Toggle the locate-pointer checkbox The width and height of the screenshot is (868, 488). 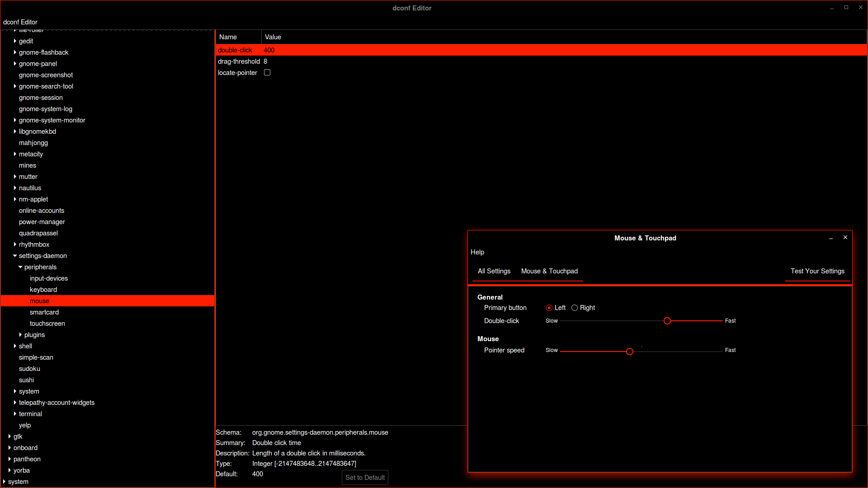[268, 72]
